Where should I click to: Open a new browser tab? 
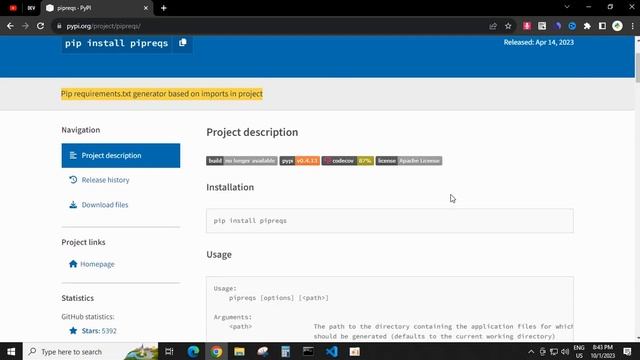pyautogui.click(x=164, y=8)
